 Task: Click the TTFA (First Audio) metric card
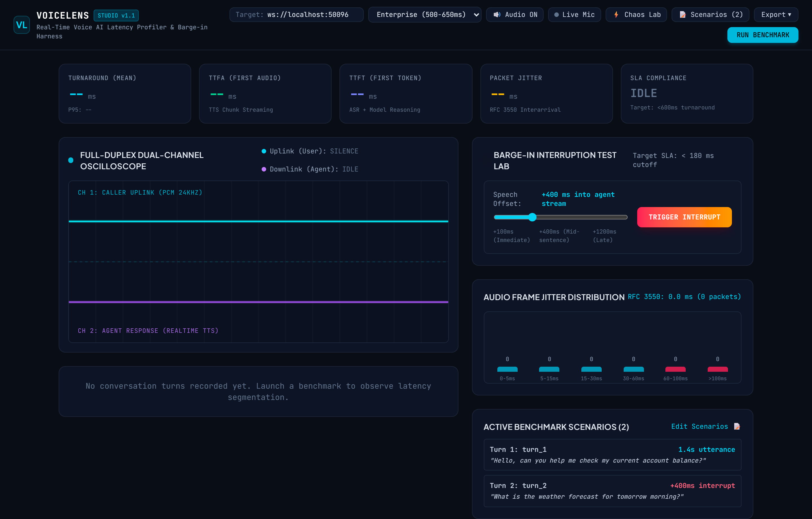(x=265, y=93)
